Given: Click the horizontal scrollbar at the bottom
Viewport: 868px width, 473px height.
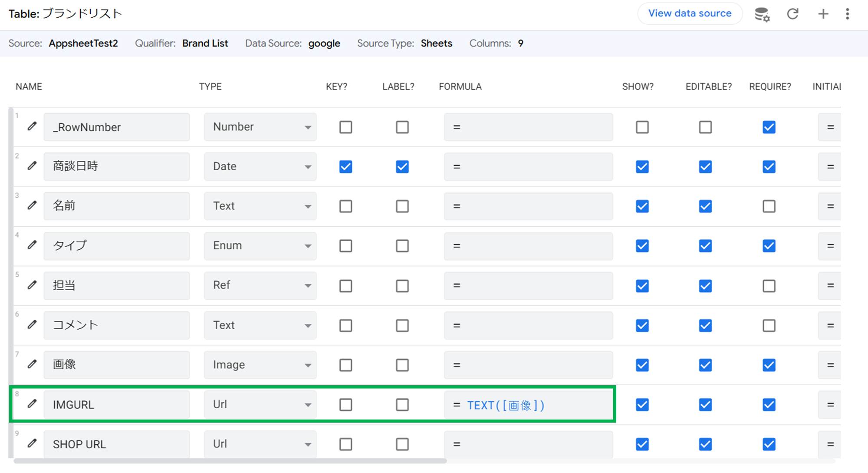Looking at the screenshot, I should coord(230,461).
